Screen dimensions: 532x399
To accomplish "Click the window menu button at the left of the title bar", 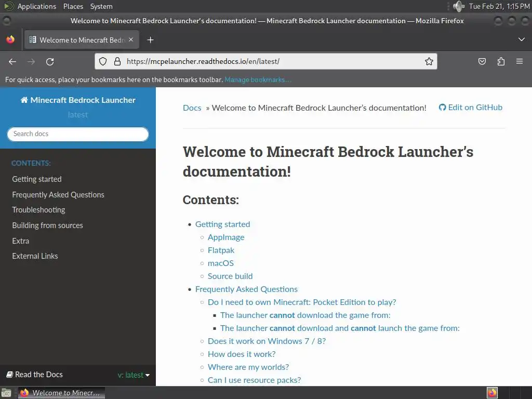I will [x=6, y=21].
